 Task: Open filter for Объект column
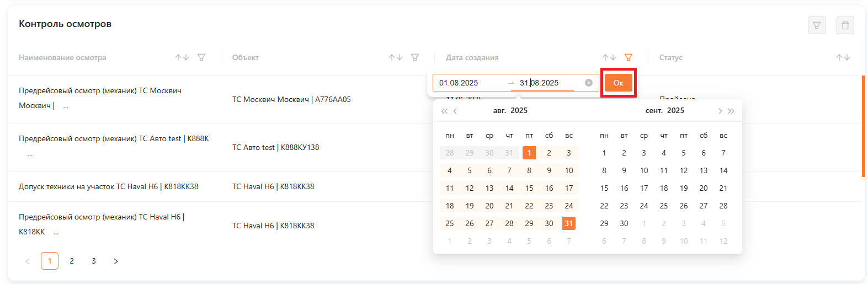[x=415, y=57]
